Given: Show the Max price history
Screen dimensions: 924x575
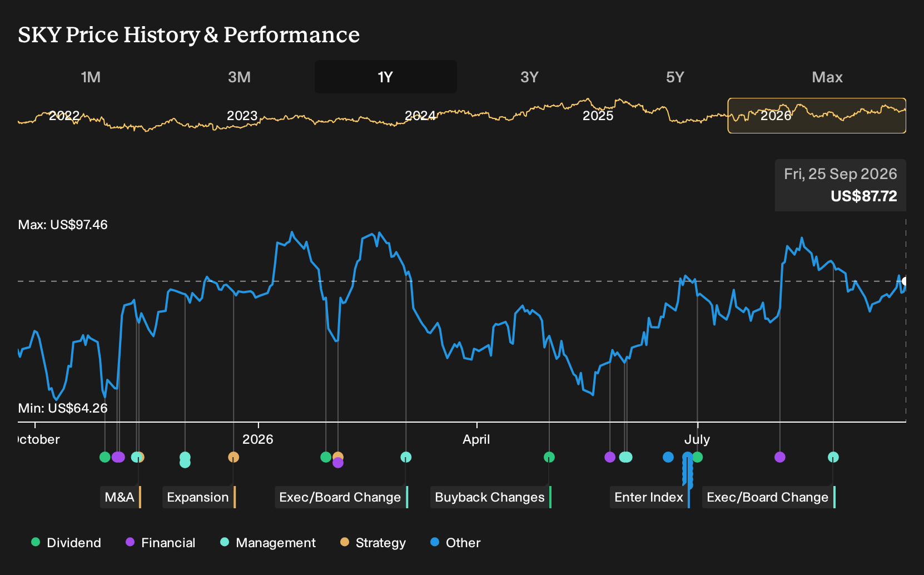Looking at the screenshot, I should click(x=827, y=77).
